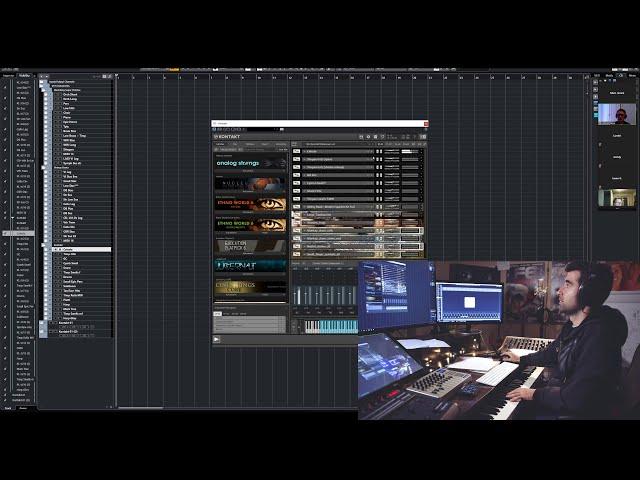Collapse the topmost folder track
The height and width of the screenshot is (480, 640).
(x=42, y=82)
